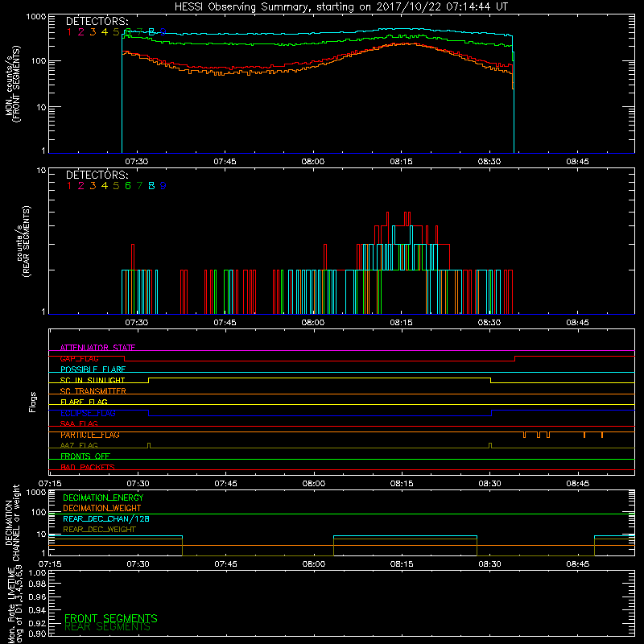Click the FRONT SEGMENTS livetime legend label
Screen dimensions: 644x644
(x=111, y=618)
